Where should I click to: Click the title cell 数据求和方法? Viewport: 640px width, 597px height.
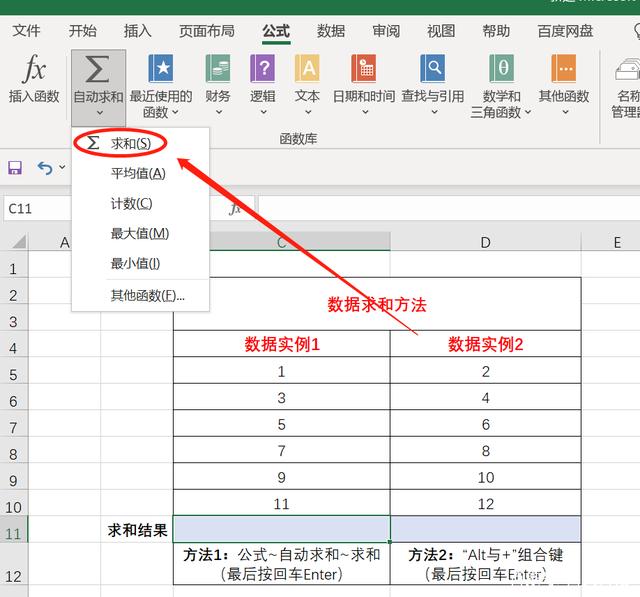[x=377, y=304]
